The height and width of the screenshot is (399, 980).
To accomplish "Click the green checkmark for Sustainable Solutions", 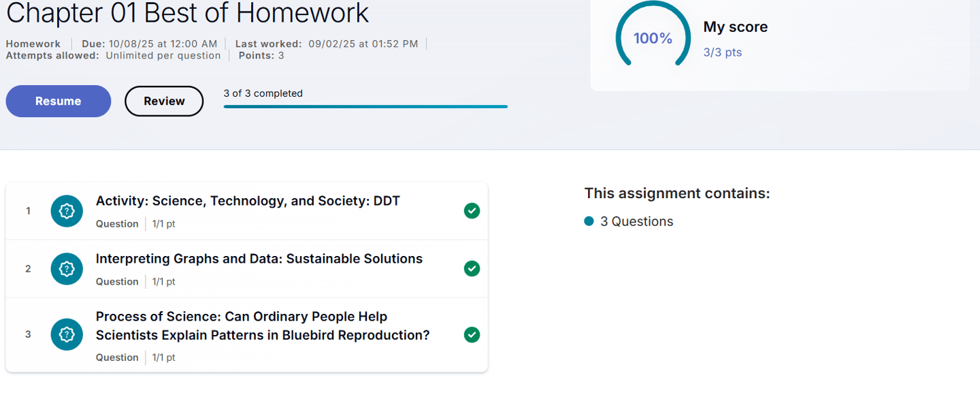I will pyautogui.click(x=472, y=269).
